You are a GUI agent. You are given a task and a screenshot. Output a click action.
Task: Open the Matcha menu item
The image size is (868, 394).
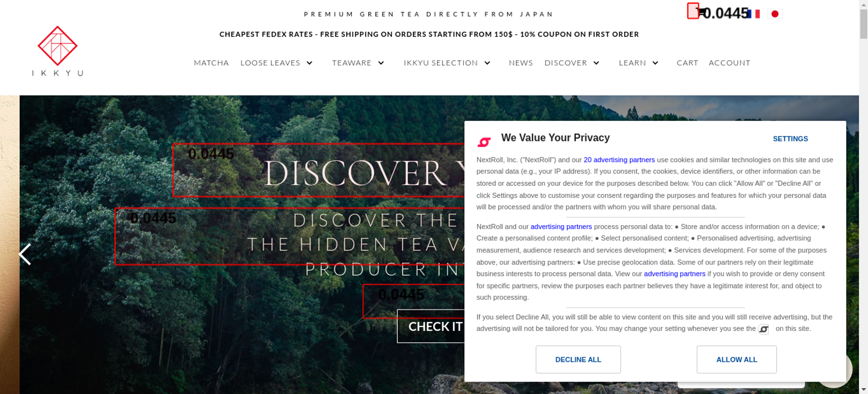[211, 63]
